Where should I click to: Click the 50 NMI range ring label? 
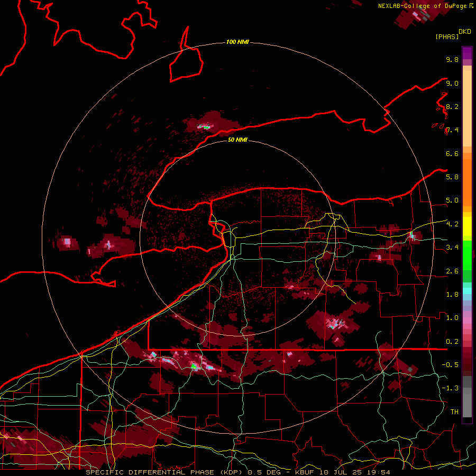pos(237,140)
